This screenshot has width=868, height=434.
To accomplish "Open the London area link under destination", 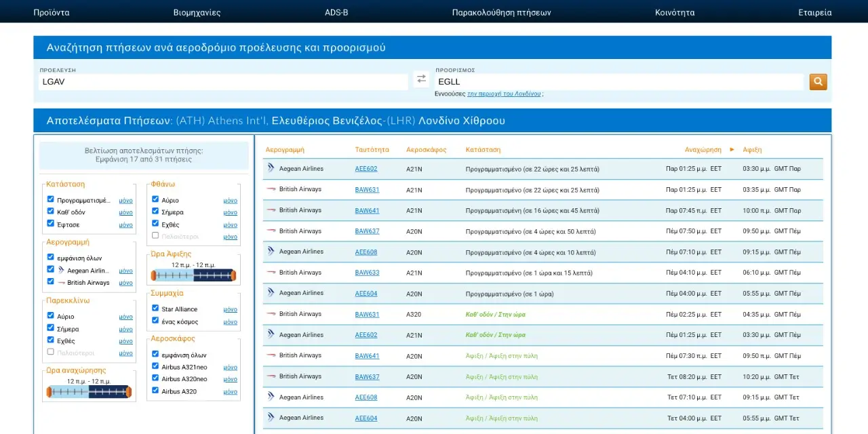I will coord(504,94).
